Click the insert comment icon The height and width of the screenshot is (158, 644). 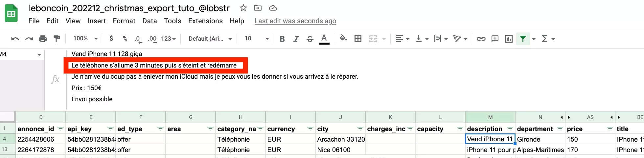494,39
